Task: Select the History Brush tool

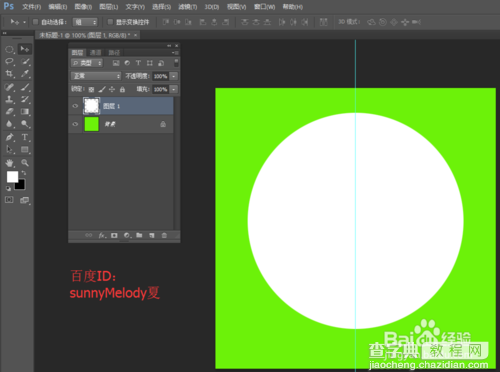Action: tap(25, 99)
